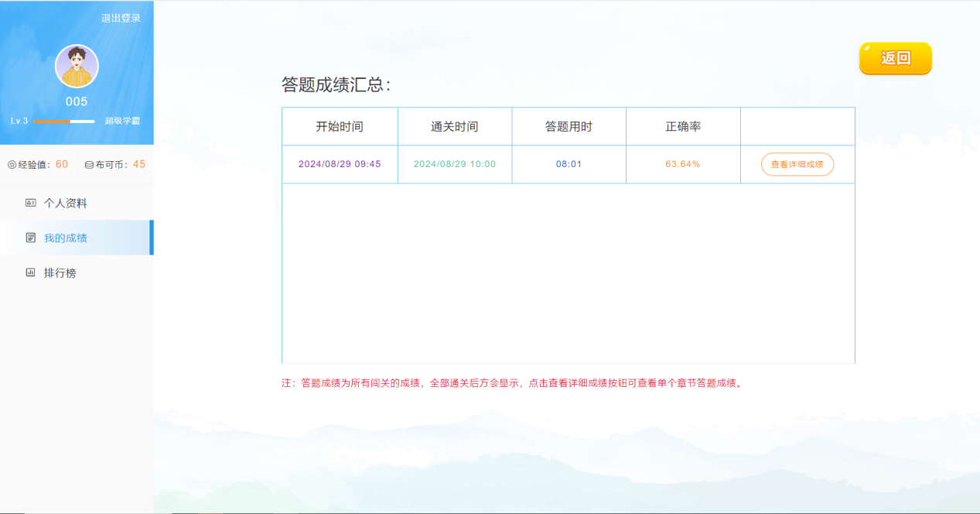
Task: Click the username 005 under avatar
Action: (x=77, y=101)
